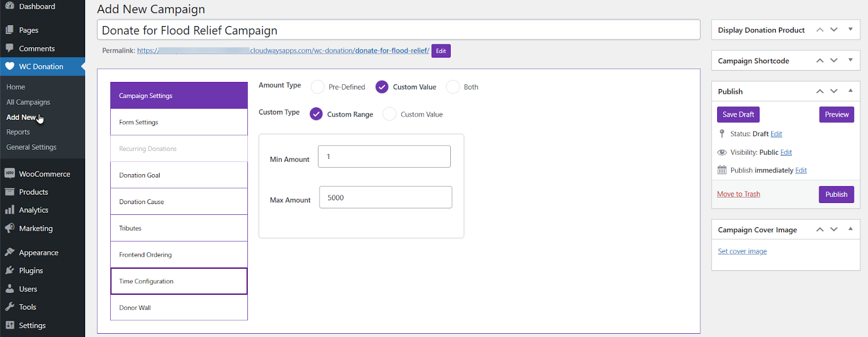Screen dimensions: 868x337
Task: Click the Analytics bar chart icon
Action: coord(9,210)
